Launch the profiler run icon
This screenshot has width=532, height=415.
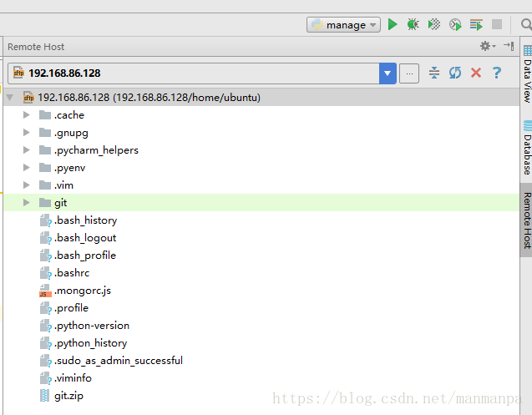coord(455,25)
